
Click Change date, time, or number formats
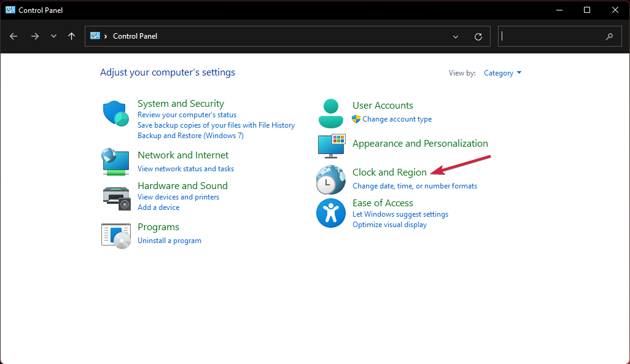(x=414, y=186)
